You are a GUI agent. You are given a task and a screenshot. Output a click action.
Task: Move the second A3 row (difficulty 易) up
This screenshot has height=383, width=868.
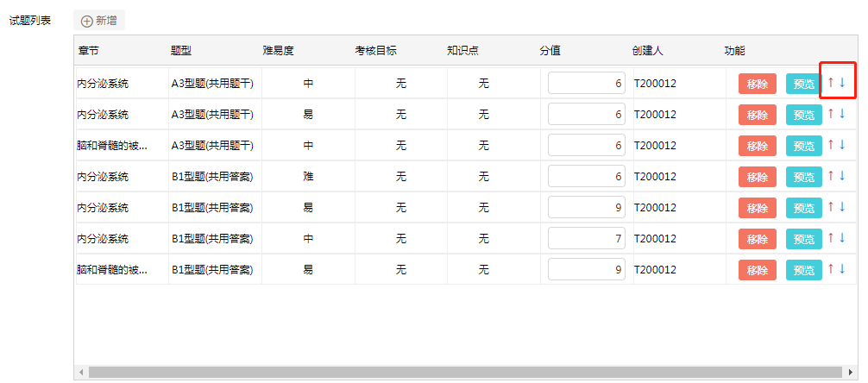coord(831,114)
